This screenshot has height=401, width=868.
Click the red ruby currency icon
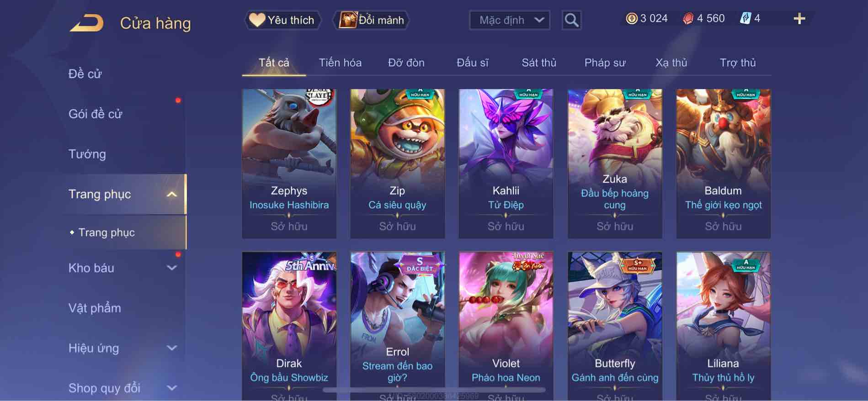tap(688, 18)
